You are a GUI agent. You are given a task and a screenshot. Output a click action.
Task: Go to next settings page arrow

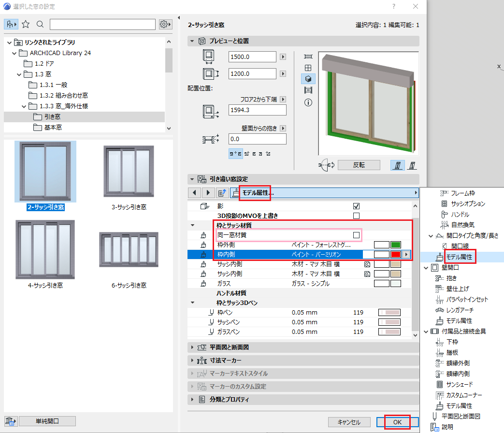pyautogui.click(x=208, y=192)
